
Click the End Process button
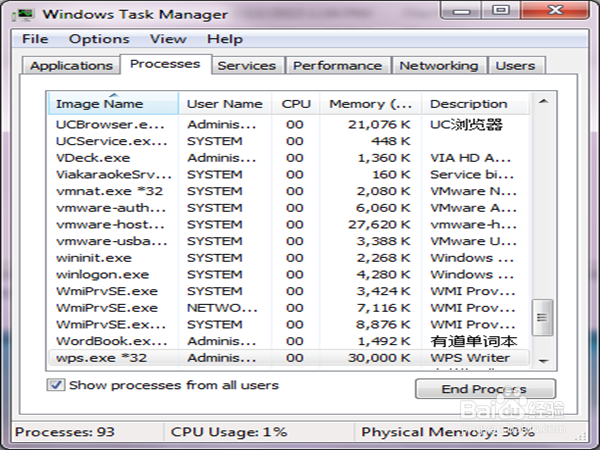tap(485, 389)
